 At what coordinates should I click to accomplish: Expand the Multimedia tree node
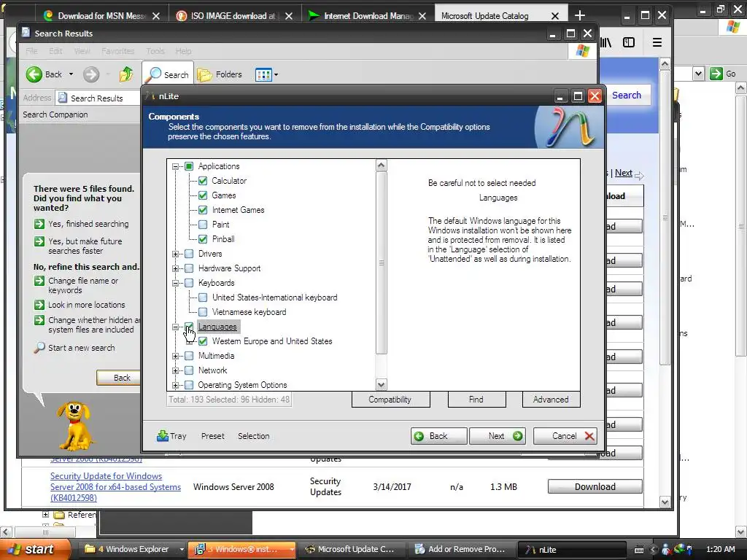175,356
